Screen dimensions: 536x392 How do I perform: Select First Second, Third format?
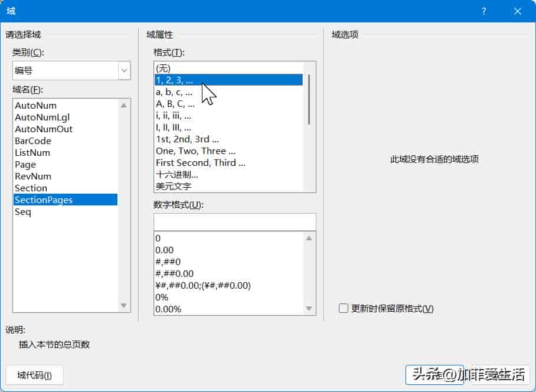point(228,163)
